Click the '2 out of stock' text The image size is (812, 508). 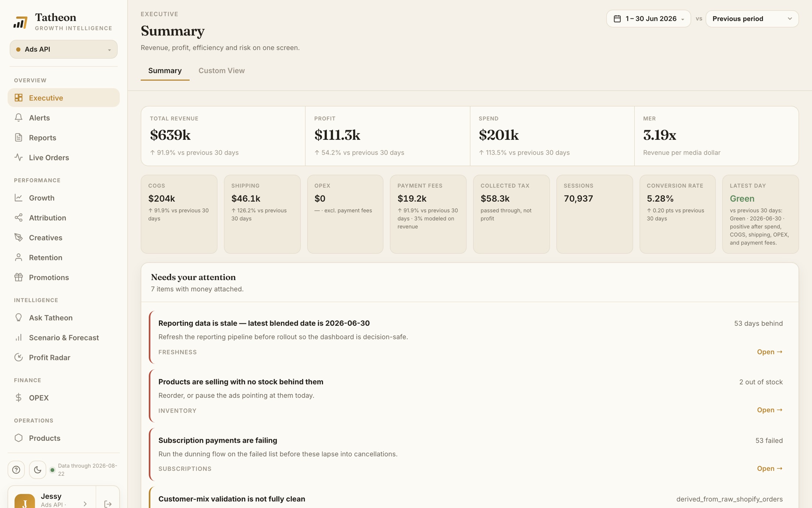click(x=761, y=382)
